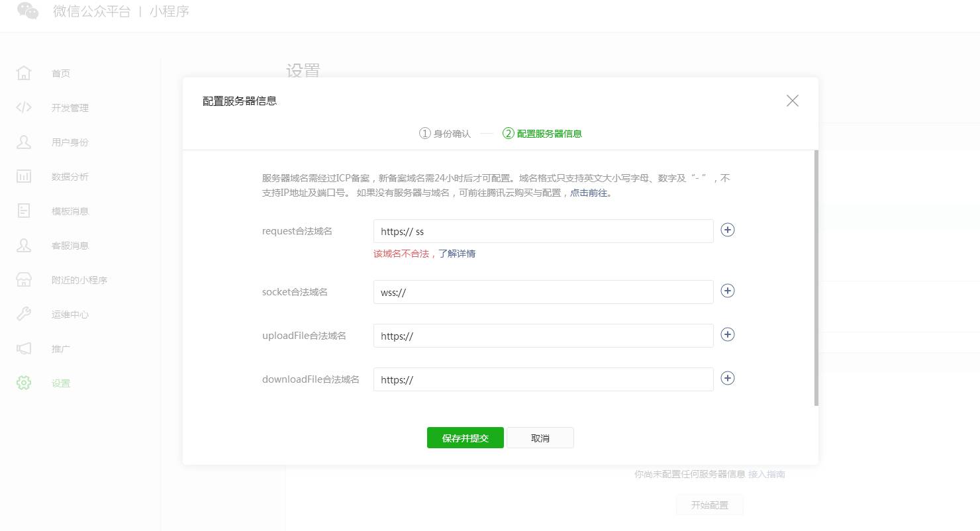Open the 了解详情 link under error

point(457,254)
